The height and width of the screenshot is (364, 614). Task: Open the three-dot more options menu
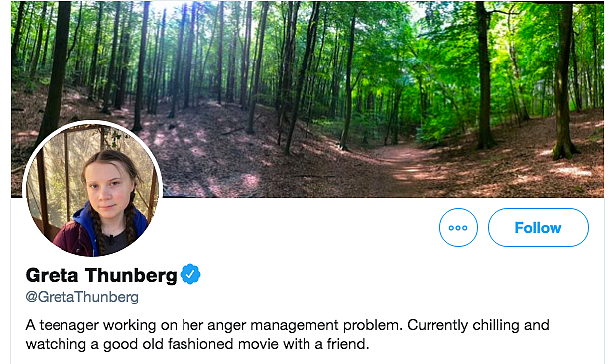tap(458, 228)
